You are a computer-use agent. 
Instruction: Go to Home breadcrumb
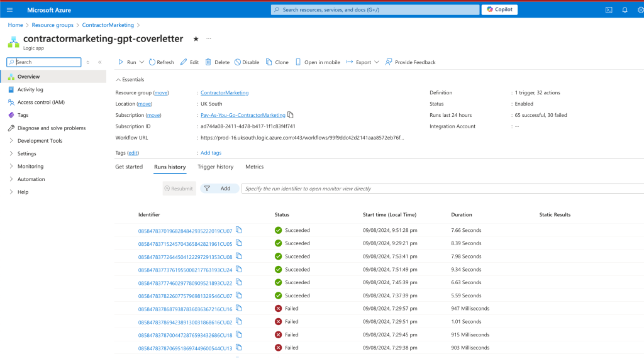click(x=16, y=25)
